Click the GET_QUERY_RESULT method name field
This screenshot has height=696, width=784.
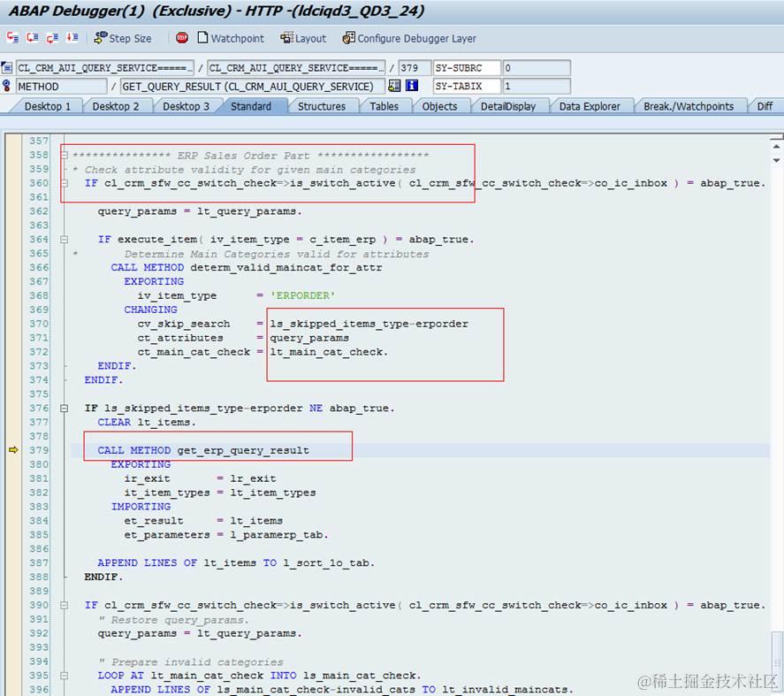pos(253,86)
